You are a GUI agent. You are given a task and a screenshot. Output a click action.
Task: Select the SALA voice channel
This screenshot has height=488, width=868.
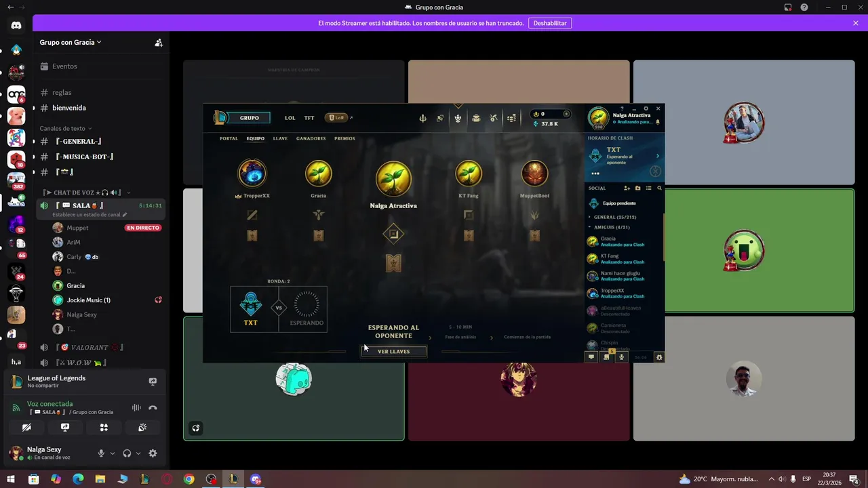pyautogui.click(x=101, y=209)
